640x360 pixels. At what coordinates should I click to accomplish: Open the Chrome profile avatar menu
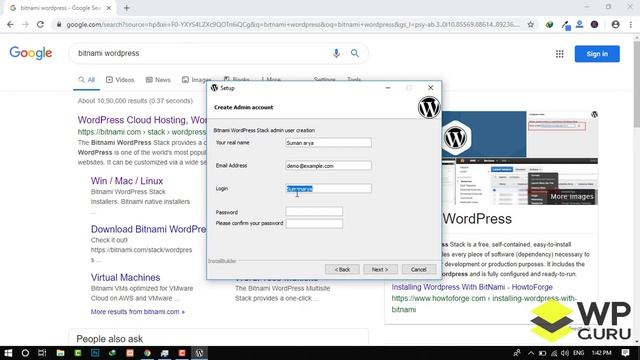[616, 24]
